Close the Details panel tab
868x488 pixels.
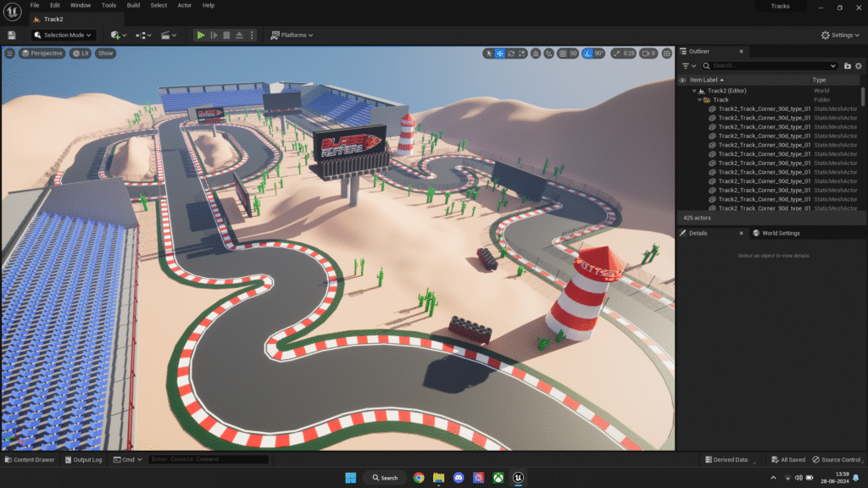pyautogui.click(x=741, y=233)
